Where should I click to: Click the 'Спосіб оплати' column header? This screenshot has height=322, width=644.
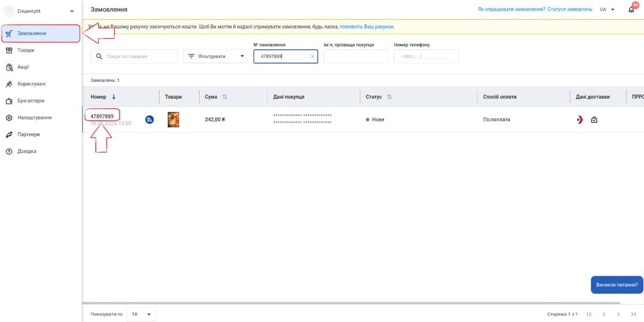pyautogui.click(x=500, y=97)
